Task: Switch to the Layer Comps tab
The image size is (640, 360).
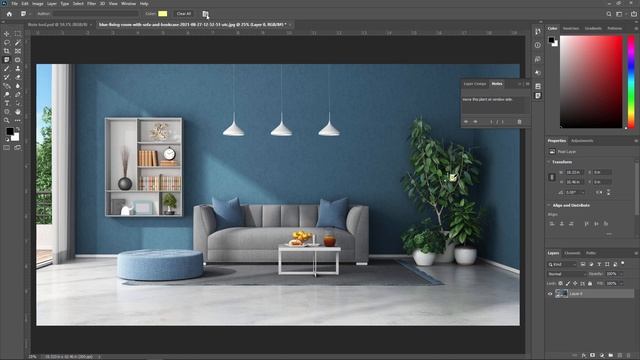Action: click(x=475, y=84)
